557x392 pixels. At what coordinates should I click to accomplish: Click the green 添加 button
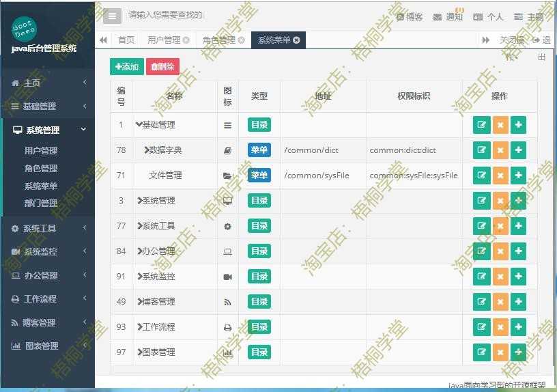[127, 66]
